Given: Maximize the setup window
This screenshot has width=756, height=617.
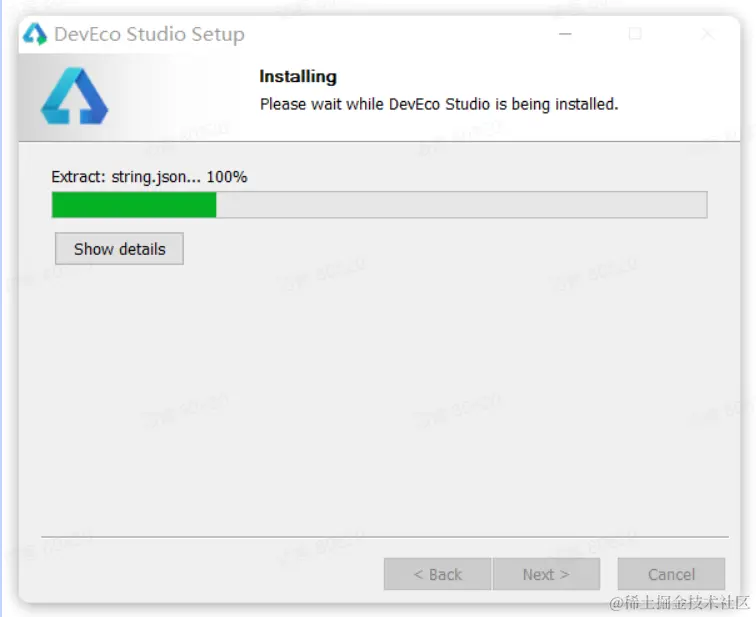Looking at the screenshot, I should (x=635, y=34).
